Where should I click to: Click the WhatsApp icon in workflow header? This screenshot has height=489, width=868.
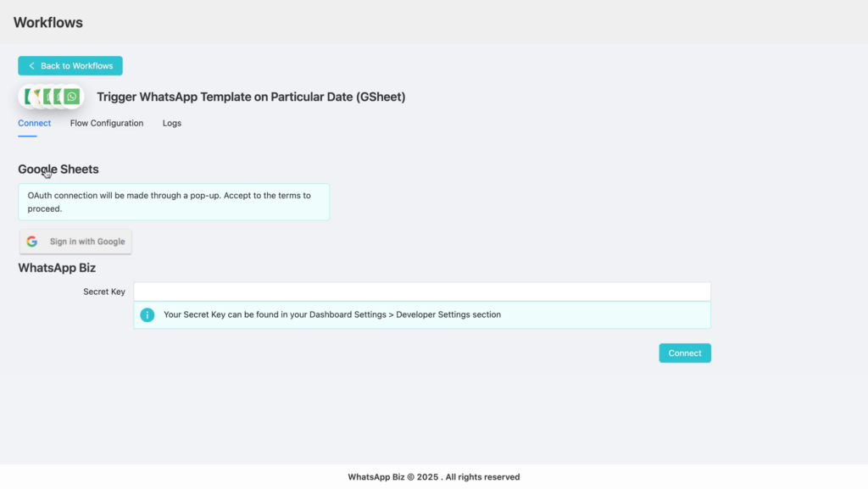[71, 97]
